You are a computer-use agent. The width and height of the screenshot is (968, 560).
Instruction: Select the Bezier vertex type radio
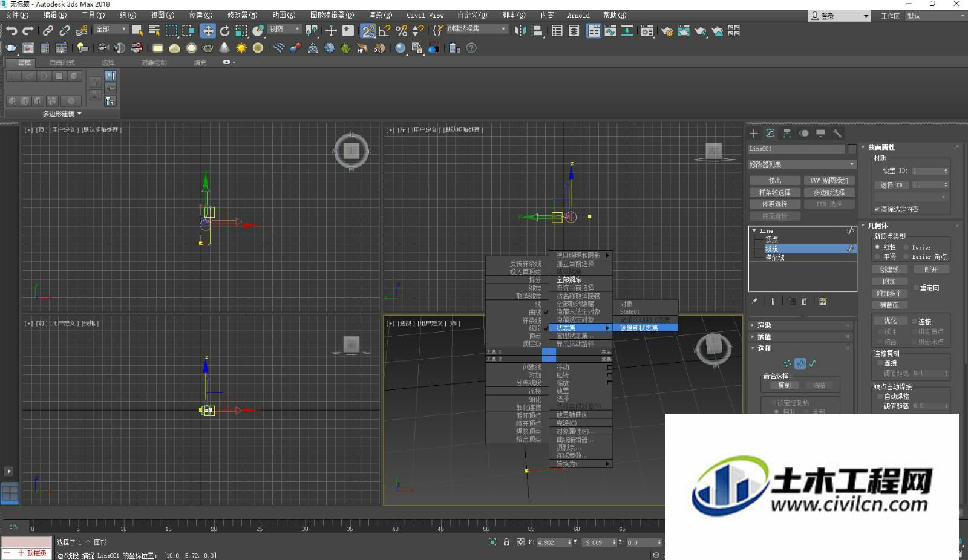(x=906, y=247)
